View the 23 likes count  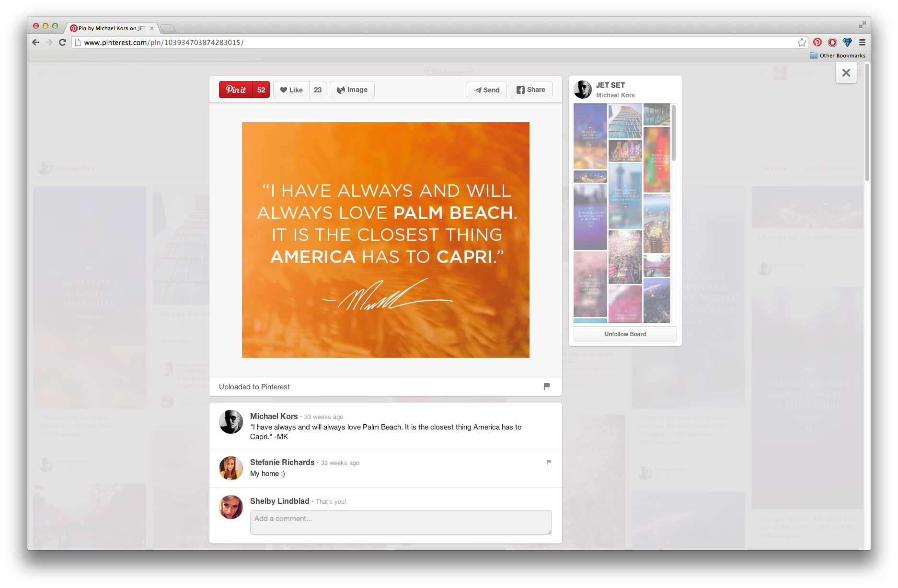pyautogui.click(x=318, y=90)
